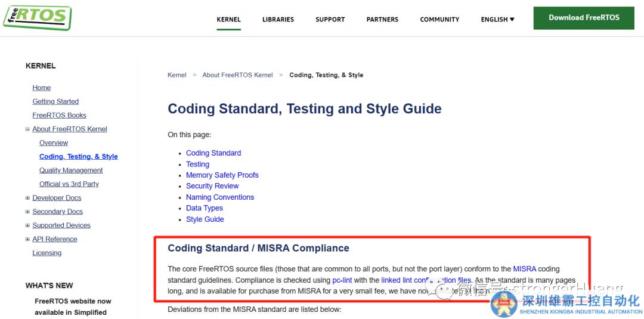Open Getting Started in sidebar
Image resolution: width=644 pixels, height=319 pixels.
coord(55,101)
